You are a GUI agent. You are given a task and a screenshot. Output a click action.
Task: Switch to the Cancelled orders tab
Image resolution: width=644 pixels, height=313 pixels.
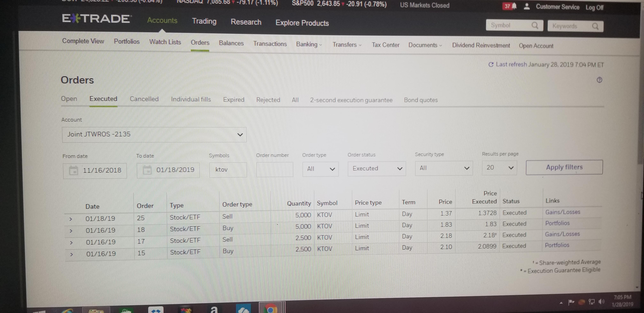(x=144, y=99)
